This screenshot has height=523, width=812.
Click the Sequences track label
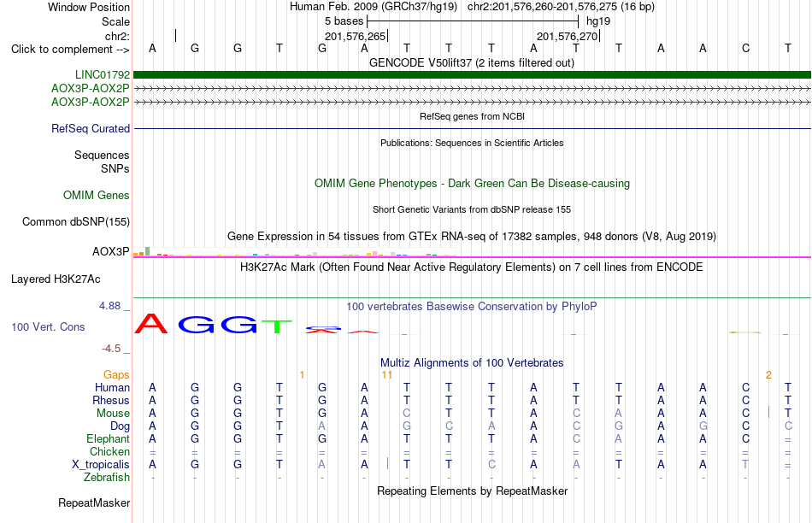pos(102,155)
